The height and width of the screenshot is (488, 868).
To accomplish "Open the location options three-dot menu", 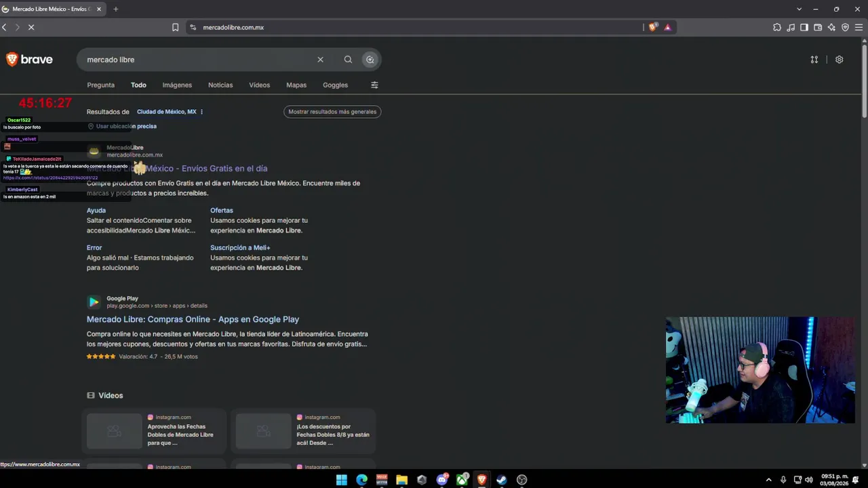I will coord(201,112).
